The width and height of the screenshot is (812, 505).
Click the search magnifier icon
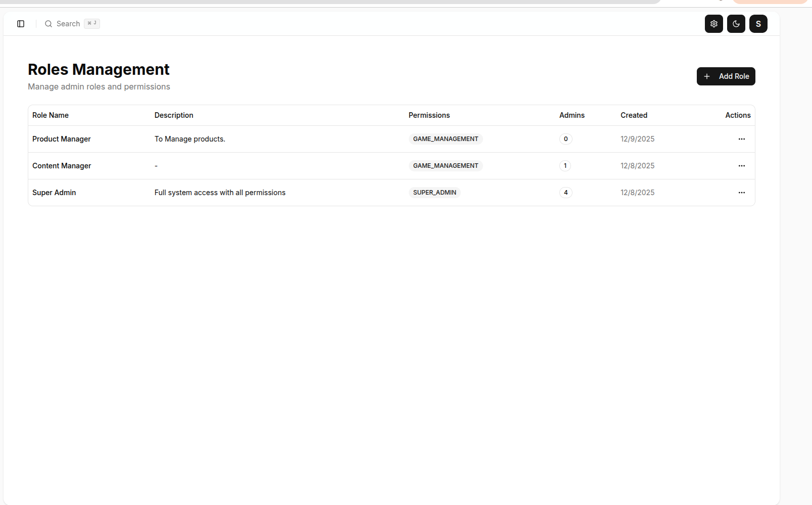49,24
